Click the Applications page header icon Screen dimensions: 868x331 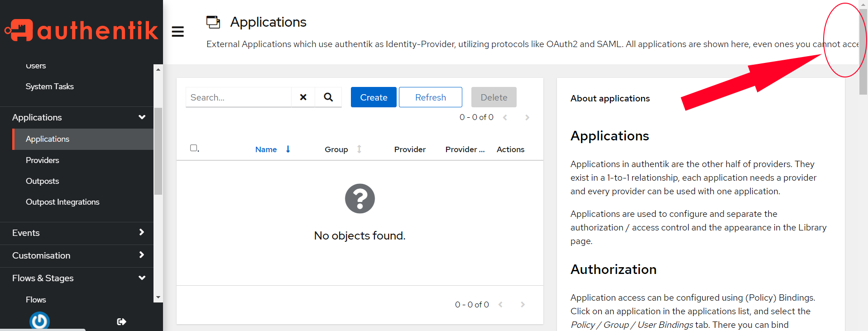[213, 22]
